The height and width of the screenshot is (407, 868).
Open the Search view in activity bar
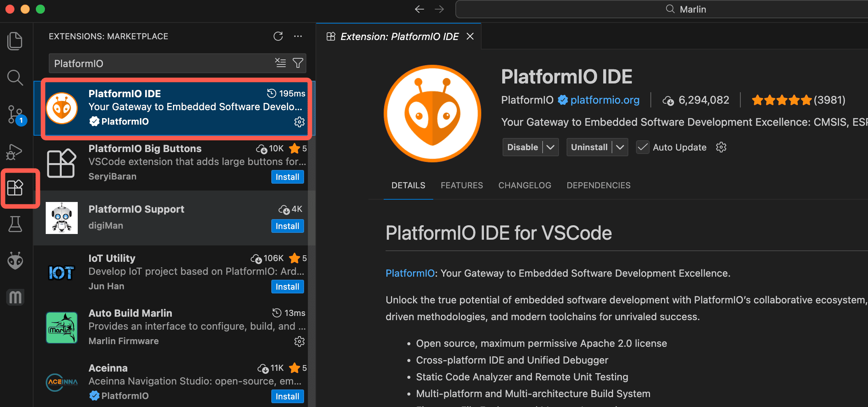tap(15, 78)
